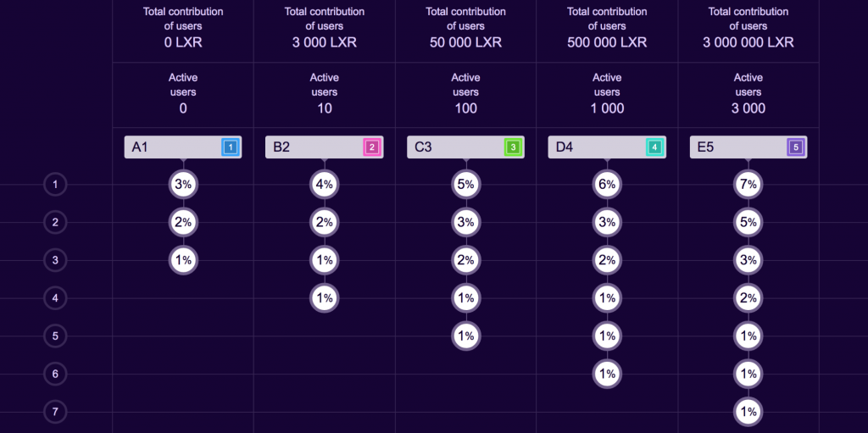Click the row 6 number circle

click(55, 374)
